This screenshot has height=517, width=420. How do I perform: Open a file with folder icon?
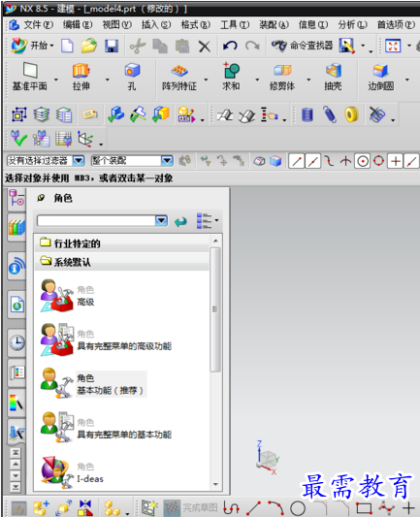point(88,46)
